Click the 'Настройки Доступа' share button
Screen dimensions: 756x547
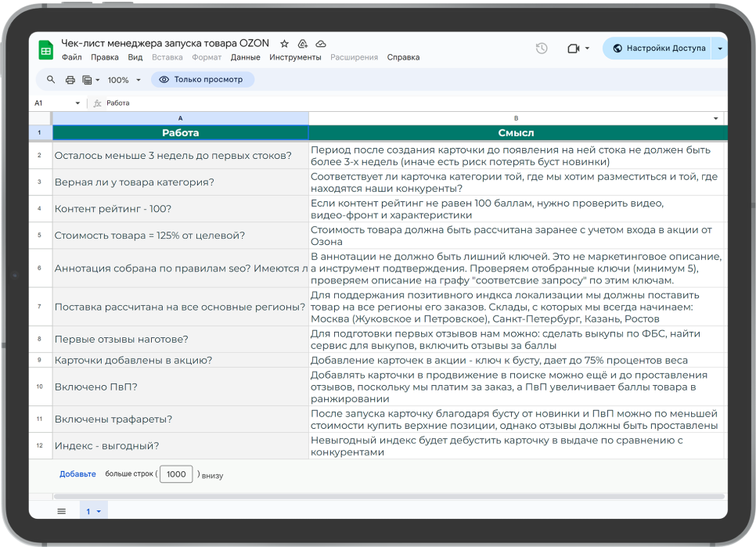(658, 49)
